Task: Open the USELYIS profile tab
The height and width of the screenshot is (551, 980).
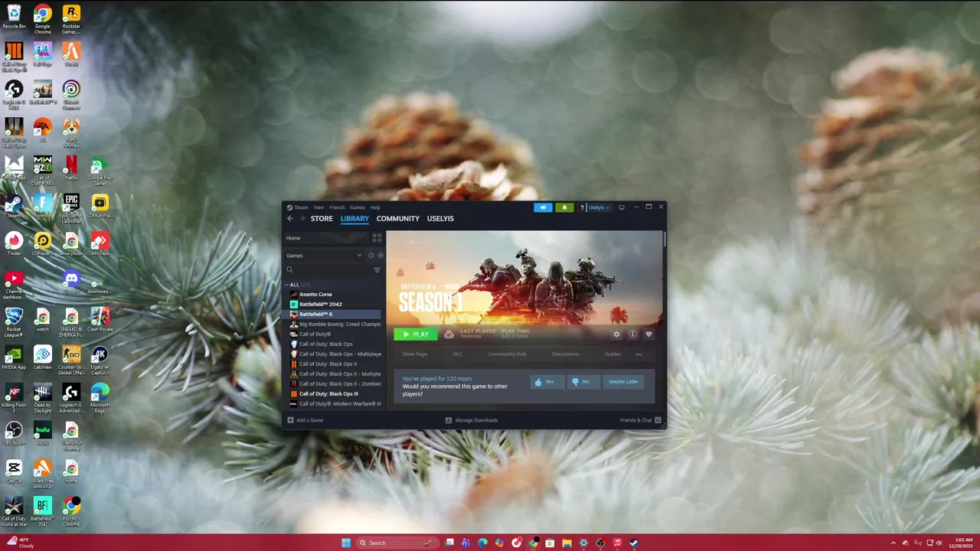Action: pos(440,219)
